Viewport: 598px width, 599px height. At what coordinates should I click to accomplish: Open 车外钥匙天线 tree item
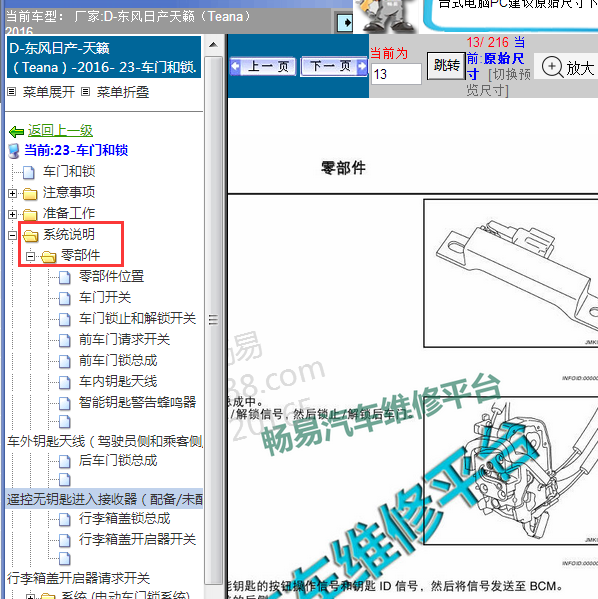[105, 441]
